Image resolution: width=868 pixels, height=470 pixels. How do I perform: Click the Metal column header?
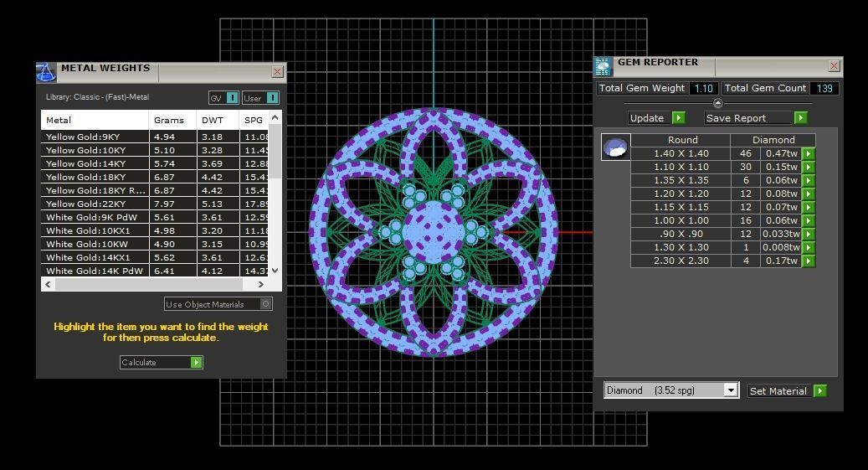[95, 121]
